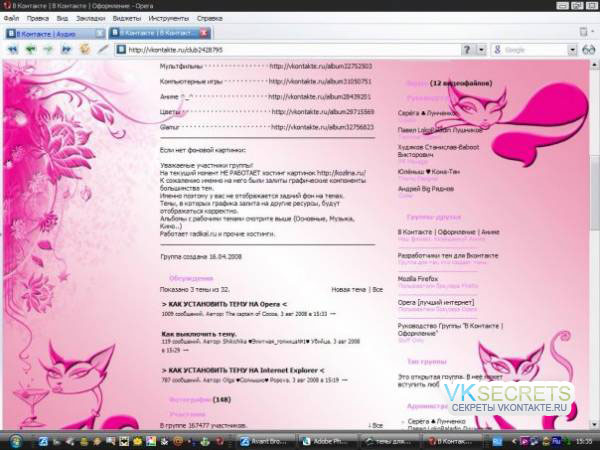Open 'Андрей Big Раднов' profile link

426,189
